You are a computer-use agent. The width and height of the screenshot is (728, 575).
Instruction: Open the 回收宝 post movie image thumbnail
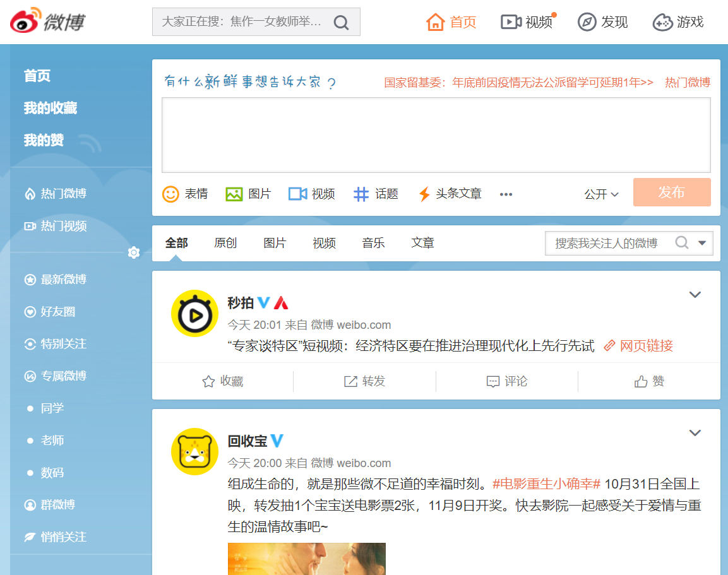(x=307, y=559)
